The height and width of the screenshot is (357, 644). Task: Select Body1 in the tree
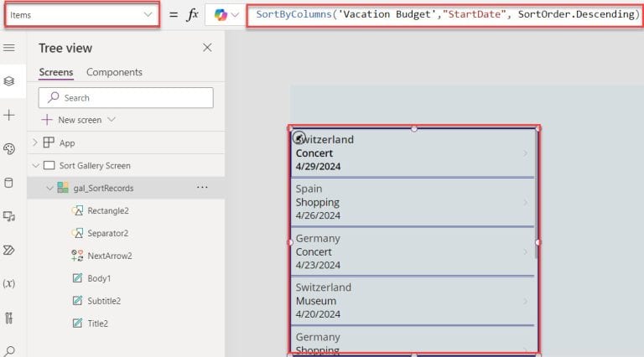click(x=99, y=278)
